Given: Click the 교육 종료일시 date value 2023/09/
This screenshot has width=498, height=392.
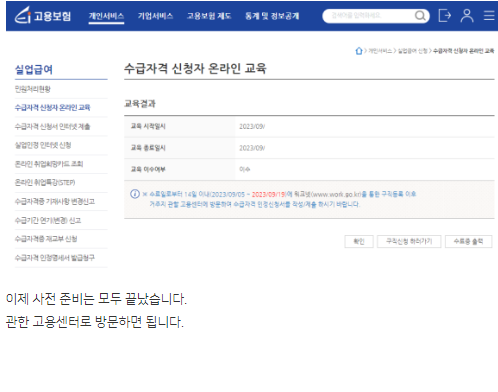Looking at the screenshot, I should click(252, 148).
